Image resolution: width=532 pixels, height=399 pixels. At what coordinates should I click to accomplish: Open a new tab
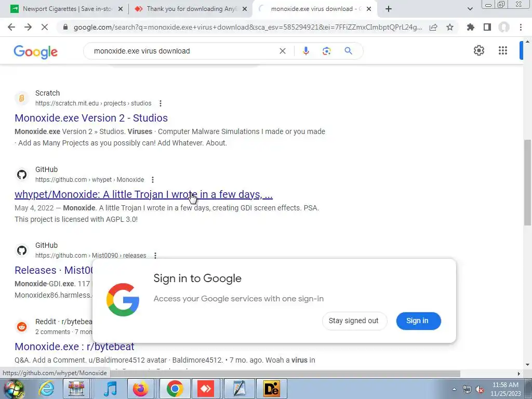pos(389,9)
